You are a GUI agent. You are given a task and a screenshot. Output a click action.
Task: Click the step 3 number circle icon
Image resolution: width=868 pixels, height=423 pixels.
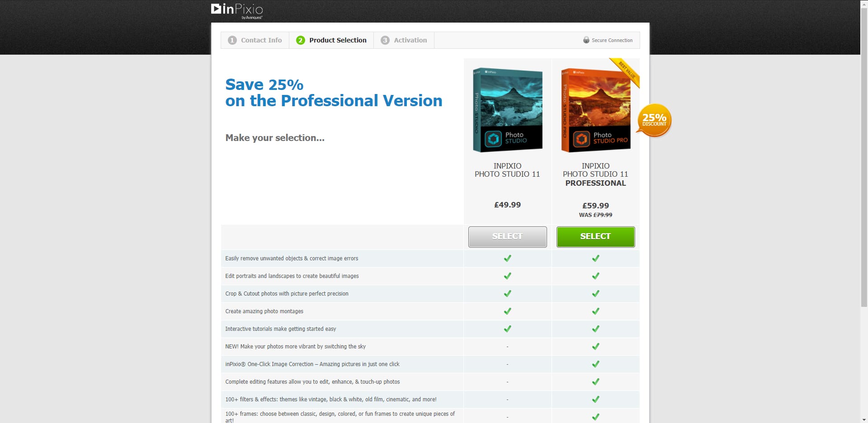coord(385,40)
